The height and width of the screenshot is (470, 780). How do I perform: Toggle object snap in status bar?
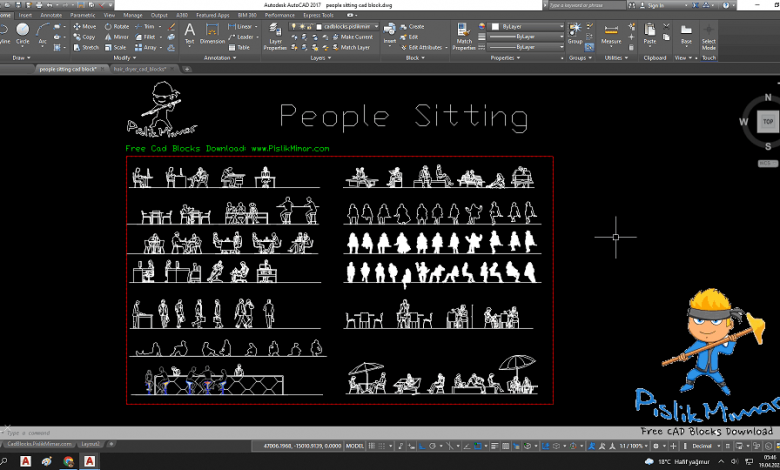coord(478,446)
